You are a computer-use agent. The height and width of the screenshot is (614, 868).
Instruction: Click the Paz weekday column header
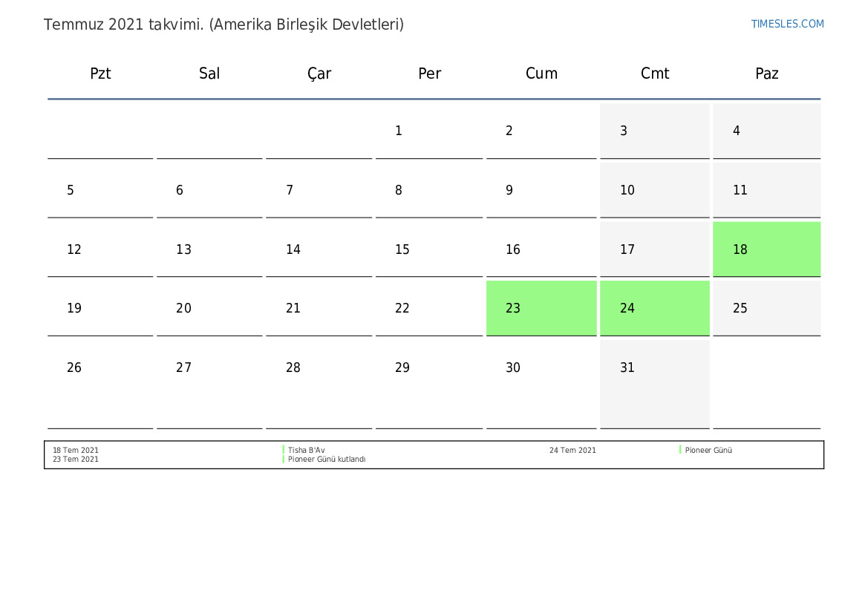click(766, 74)
